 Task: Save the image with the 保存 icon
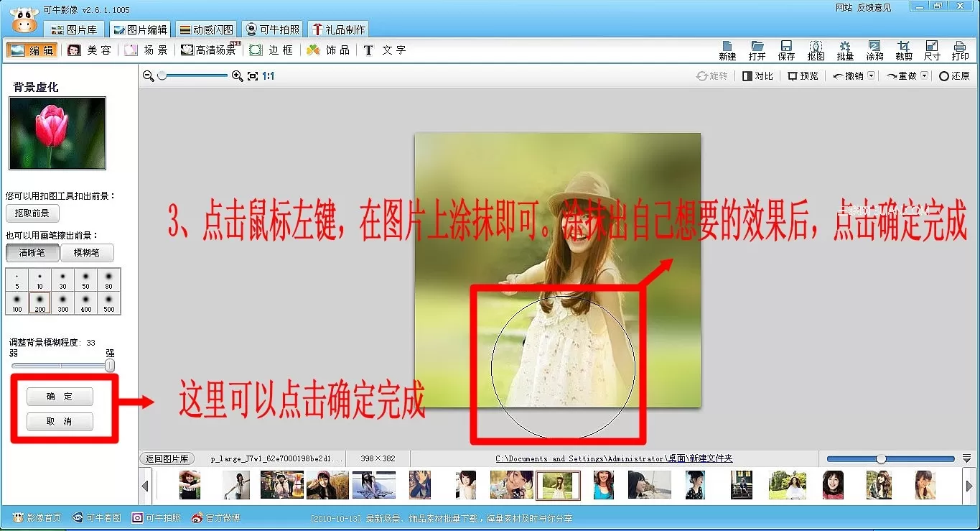coord(786,50)
